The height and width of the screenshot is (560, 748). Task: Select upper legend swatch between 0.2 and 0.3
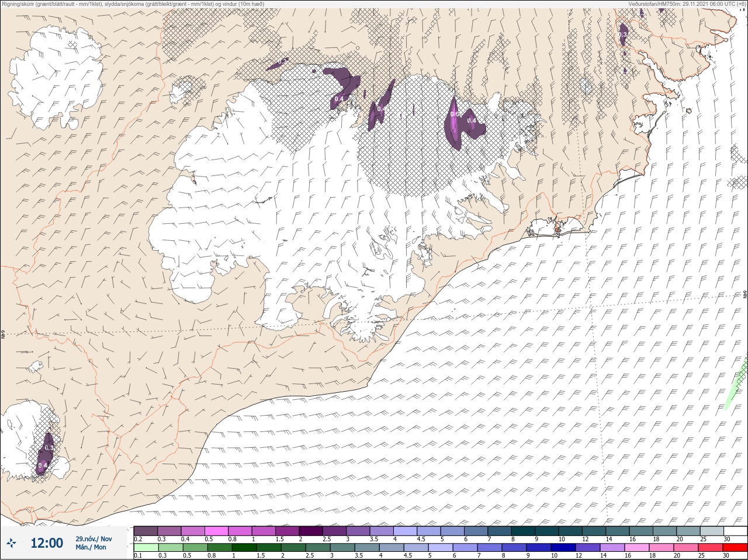[146, 531]
